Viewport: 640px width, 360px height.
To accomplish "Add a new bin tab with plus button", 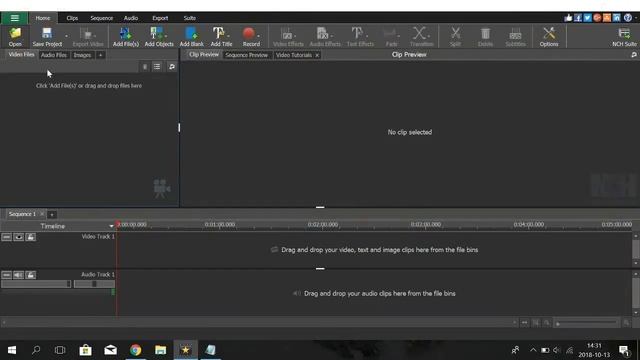I will click(100, 55).
